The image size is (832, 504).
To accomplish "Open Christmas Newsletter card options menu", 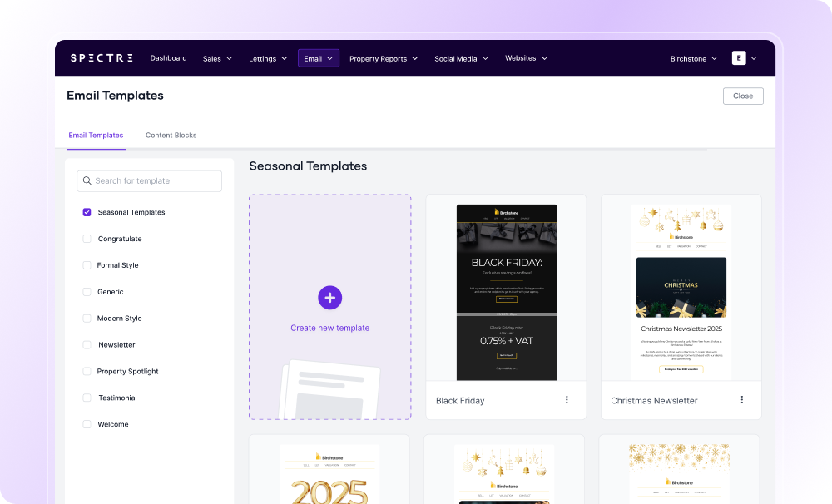I will tap(742, 400).
